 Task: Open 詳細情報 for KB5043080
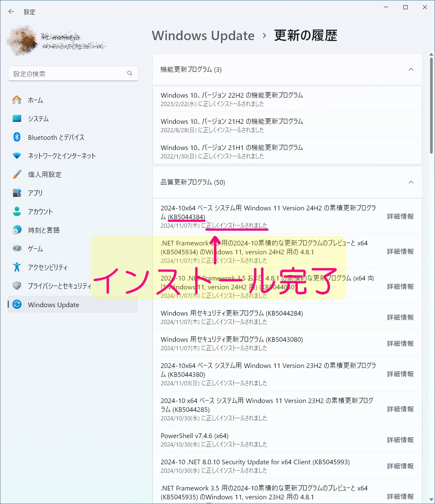400,343
